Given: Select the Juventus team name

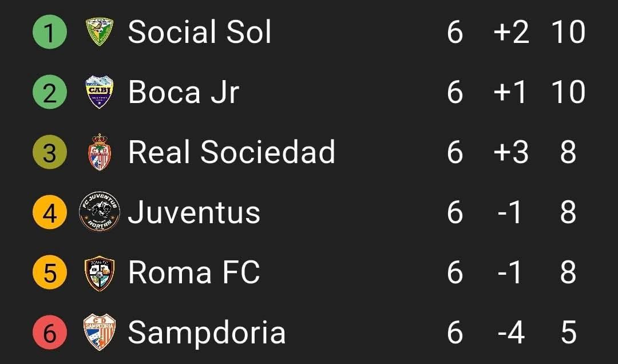Looking at the screenshot, I should [x=194, y=213].
